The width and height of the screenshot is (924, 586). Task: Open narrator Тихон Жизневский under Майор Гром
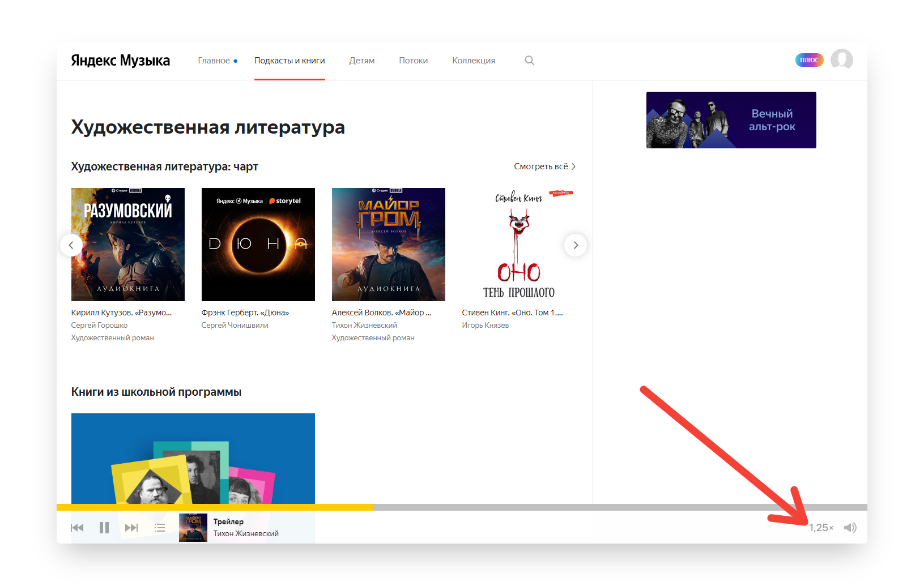364,325
